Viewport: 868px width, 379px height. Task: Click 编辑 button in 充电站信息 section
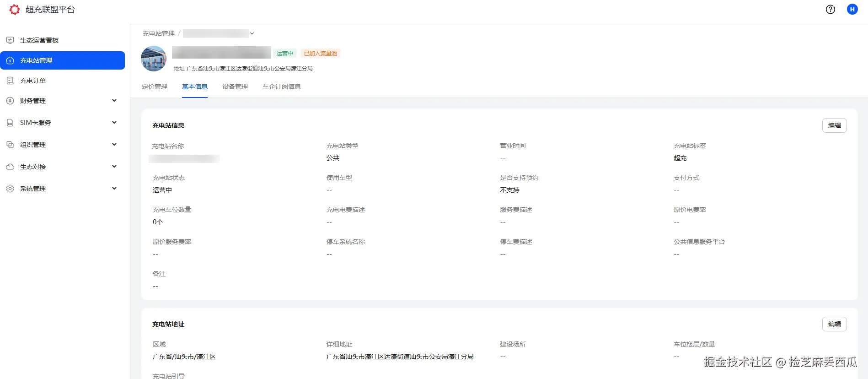coord(835,125)
